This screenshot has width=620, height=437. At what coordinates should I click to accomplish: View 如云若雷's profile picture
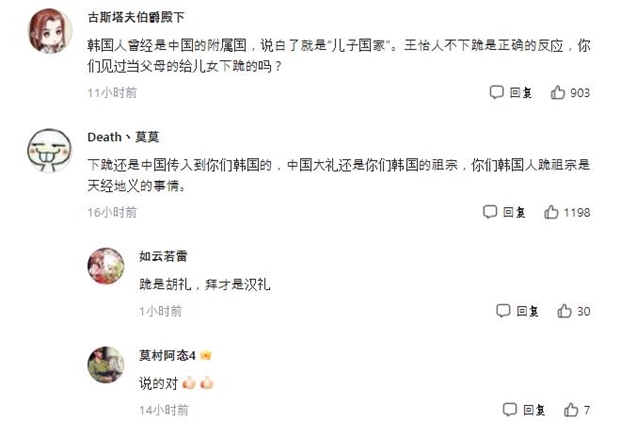click(106, 267)
